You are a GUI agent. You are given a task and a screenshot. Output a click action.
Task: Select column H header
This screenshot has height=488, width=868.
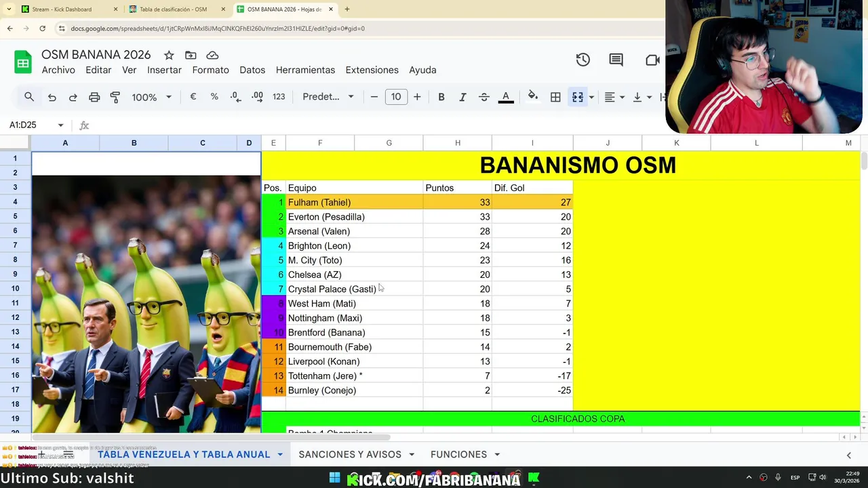point(458,143)
